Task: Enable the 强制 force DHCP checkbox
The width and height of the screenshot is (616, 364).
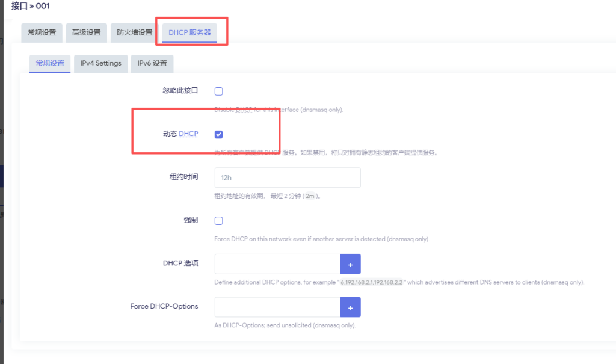Action: coord(218,220)
